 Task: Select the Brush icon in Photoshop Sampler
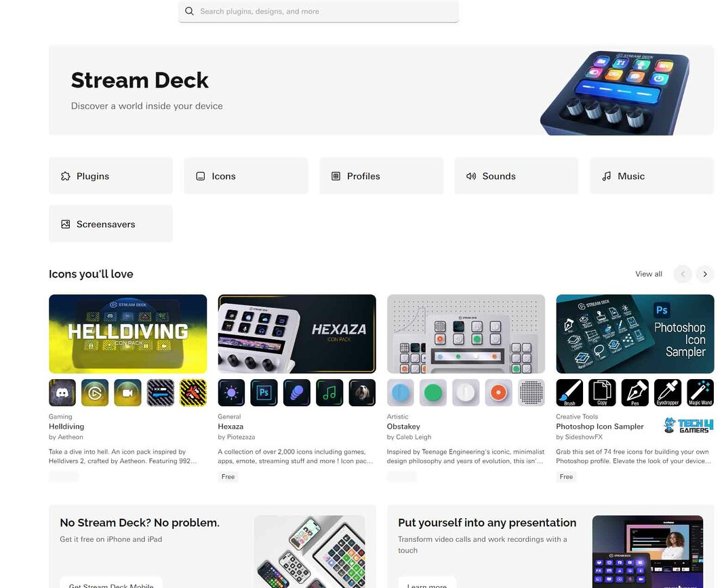(x=569, y=393)
